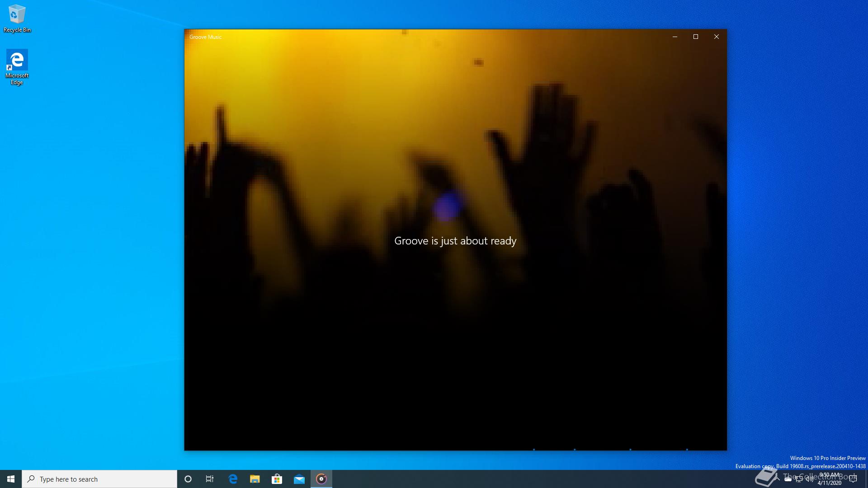The image size is (868, 488).
Task: Open the clock showing 9:50 AM
Action: [830, 479]
